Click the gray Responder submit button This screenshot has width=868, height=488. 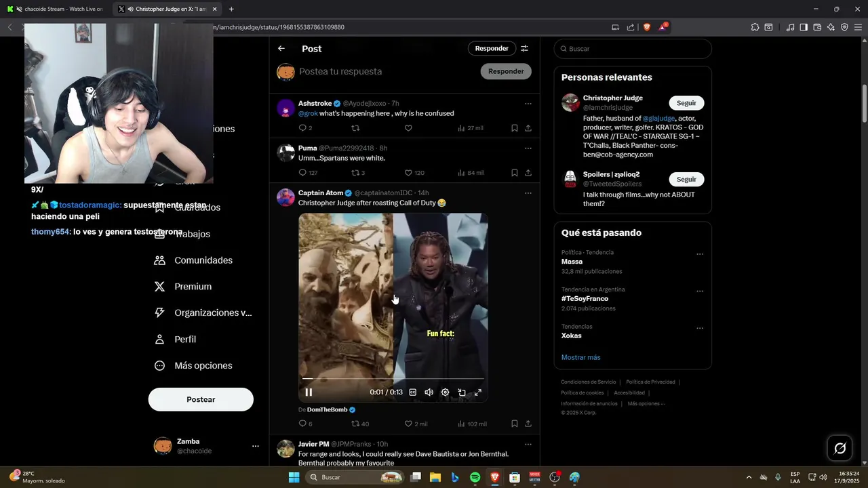click(506, 71)
